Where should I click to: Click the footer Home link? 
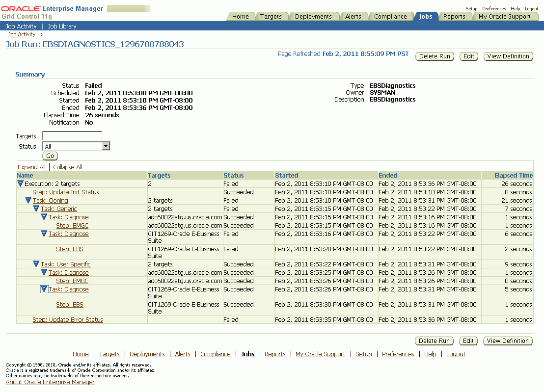[81, 354]
